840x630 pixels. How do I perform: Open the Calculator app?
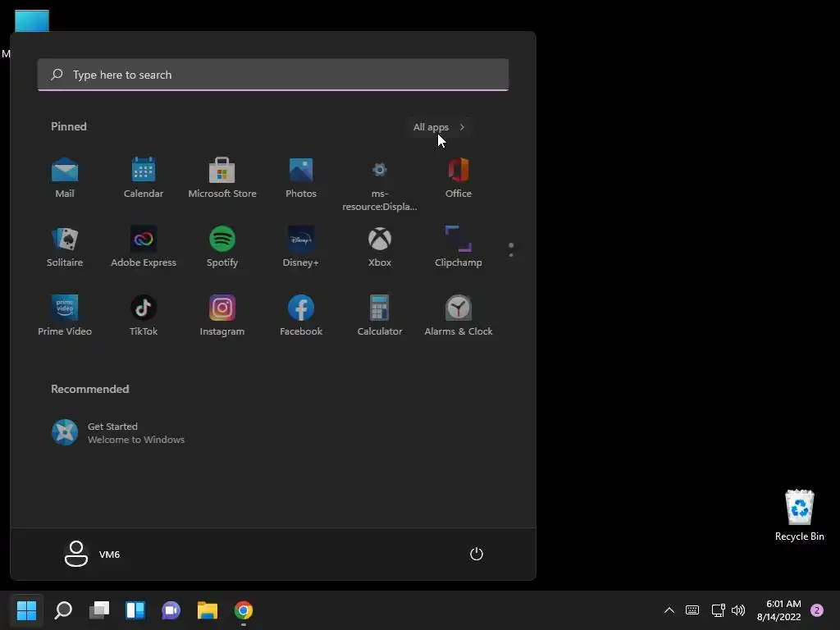(x=379, y=316)
